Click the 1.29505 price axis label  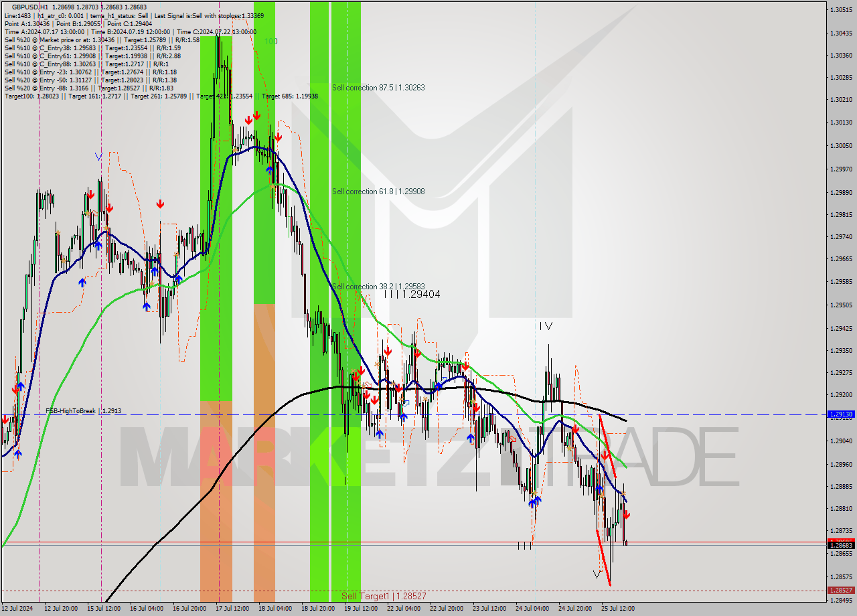[840, 305]
